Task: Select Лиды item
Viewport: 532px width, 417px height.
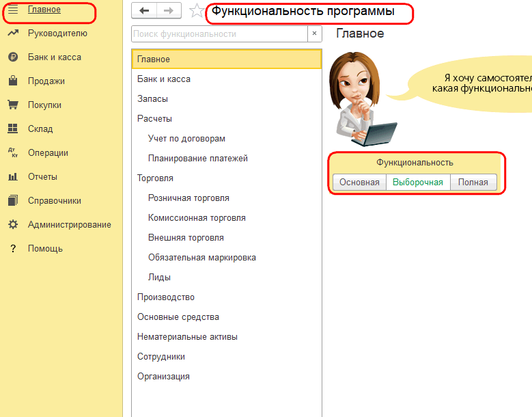Action: pyautogui.click(x=226, y=277)
